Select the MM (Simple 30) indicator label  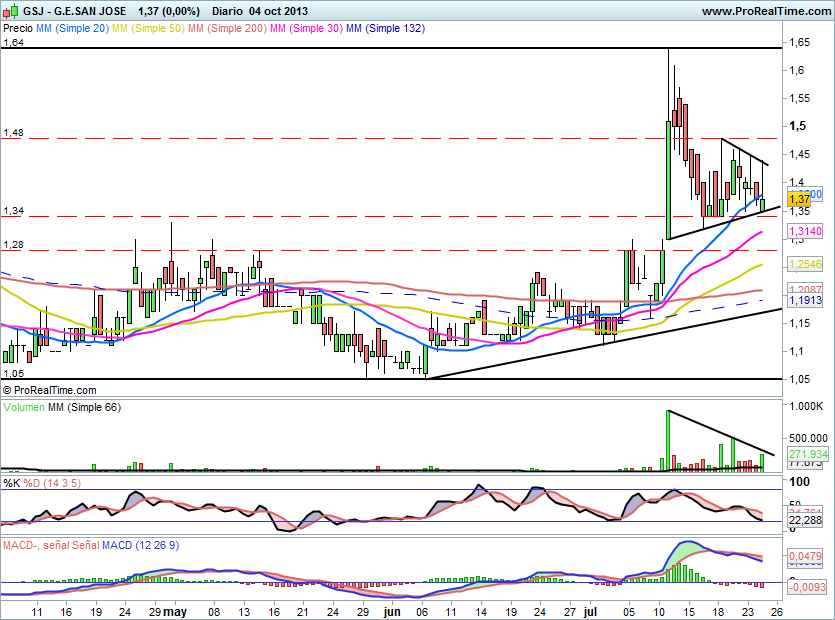click(x=306, y=28)
